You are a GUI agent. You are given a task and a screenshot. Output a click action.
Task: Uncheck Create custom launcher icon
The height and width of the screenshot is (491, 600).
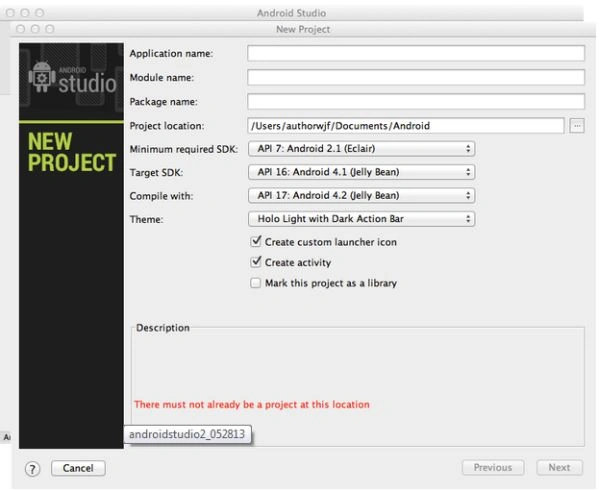pos(256,241)
